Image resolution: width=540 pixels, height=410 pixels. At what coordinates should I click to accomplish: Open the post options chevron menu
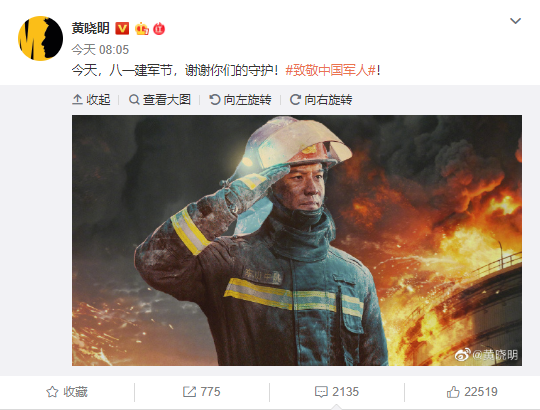(515, 21)
